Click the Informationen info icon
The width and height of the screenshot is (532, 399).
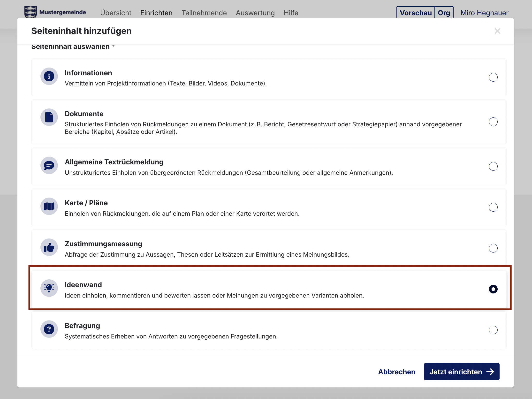coord(49,76)
